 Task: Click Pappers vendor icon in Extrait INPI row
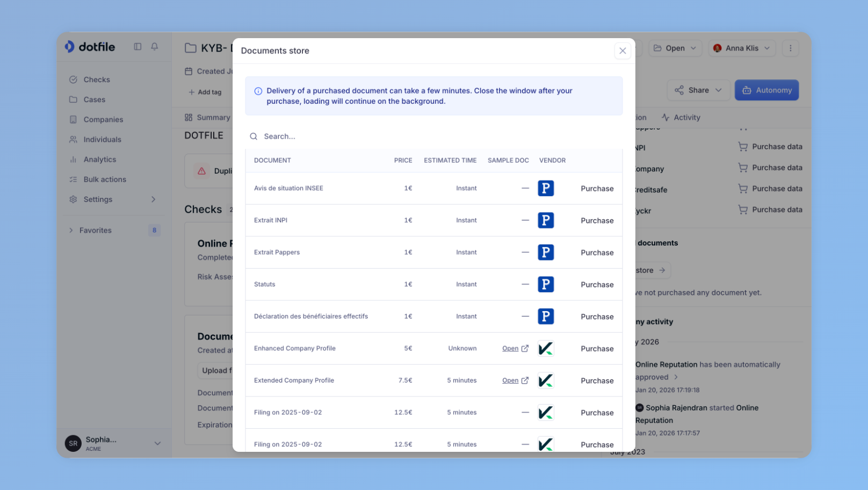[x=546, y=220]
